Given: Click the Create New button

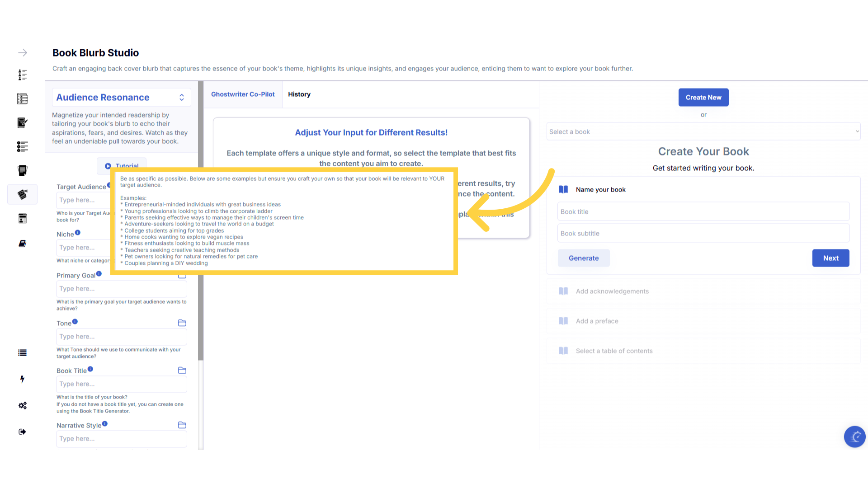Looking at the screenshot, I should coord(703,98).
